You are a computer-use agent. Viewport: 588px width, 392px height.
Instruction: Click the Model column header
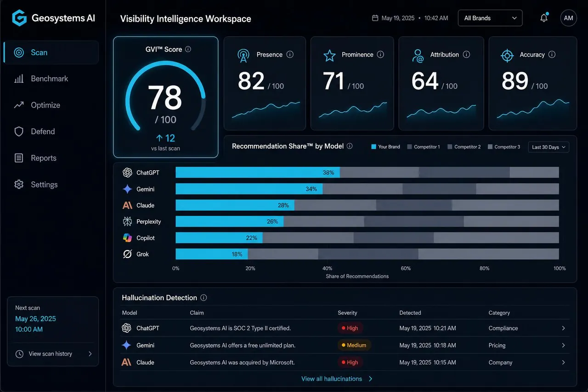(130, 312)
